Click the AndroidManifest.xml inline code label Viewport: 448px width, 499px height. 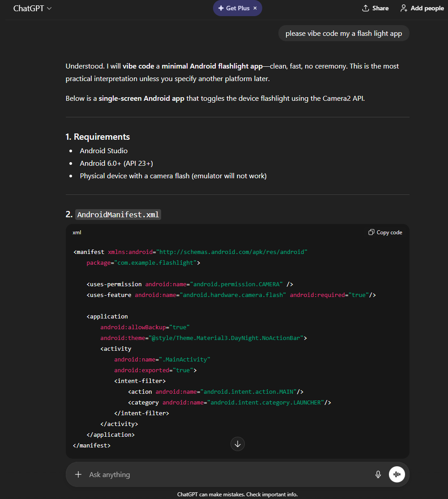(x=118, y=215)
